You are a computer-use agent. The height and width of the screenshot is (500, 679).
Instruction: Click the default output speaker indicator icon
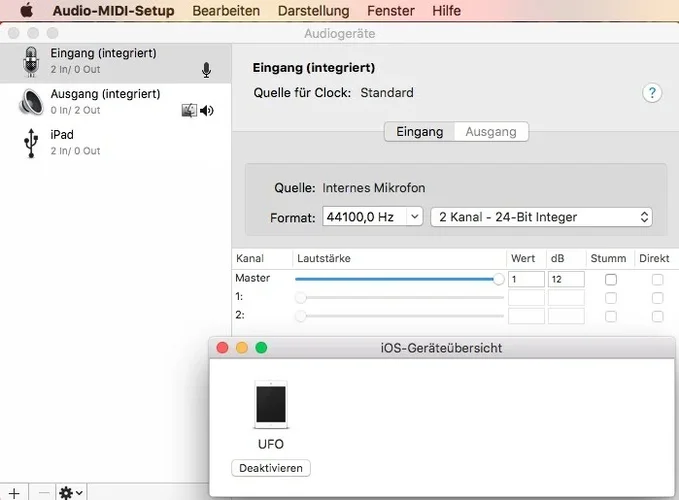207,111
